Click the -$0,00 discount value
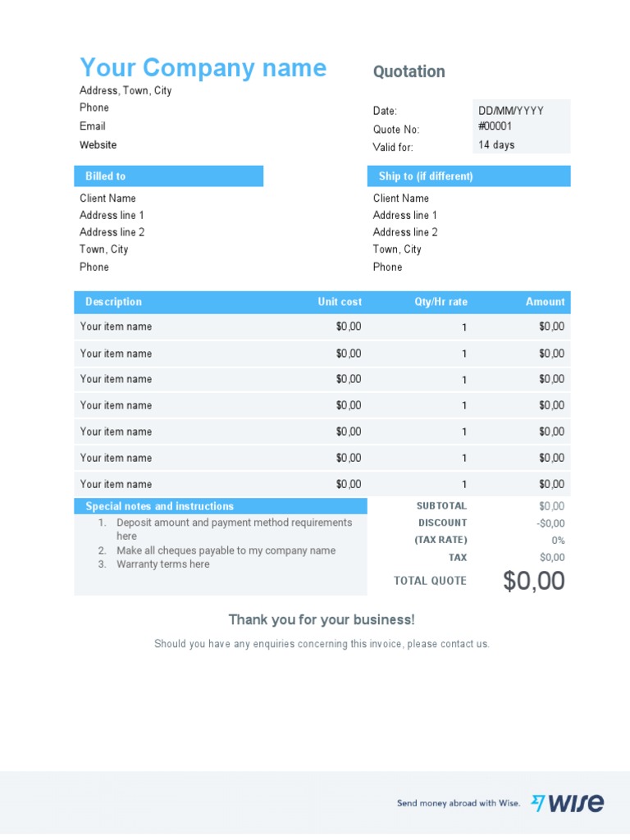Viewport: 630px width, 840px height. click(550, 523)
